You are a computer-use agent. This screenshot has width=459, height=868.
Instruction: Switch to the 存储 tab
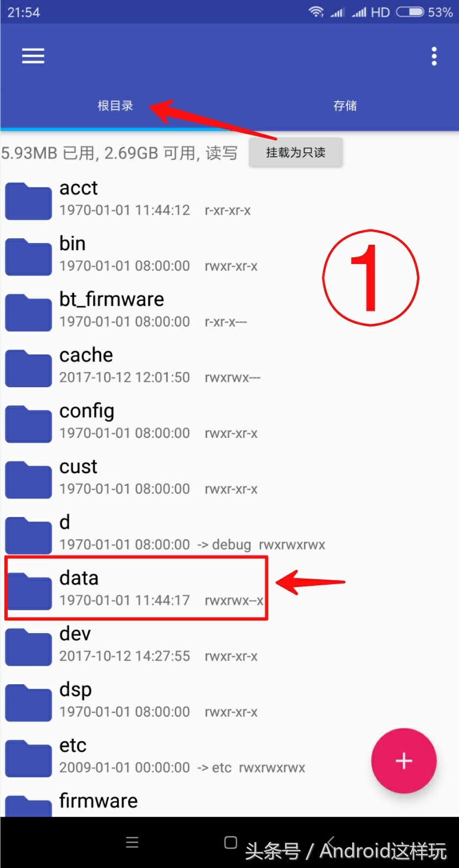345,106
